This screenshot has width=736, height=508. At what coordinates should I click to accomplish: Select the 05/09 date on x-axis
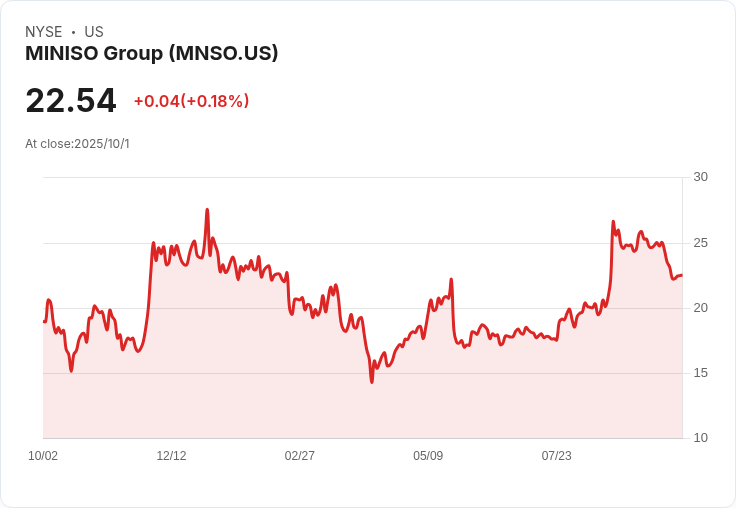point(428,455)
